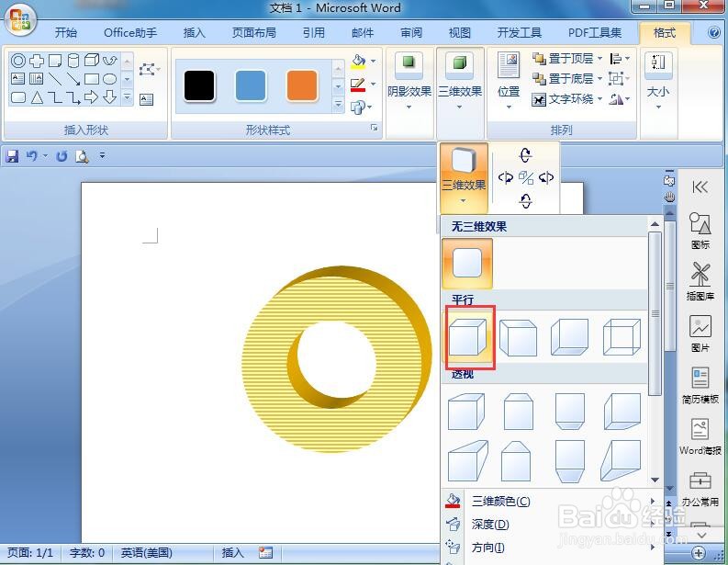Click the Redo icon

tap(62, 156)
